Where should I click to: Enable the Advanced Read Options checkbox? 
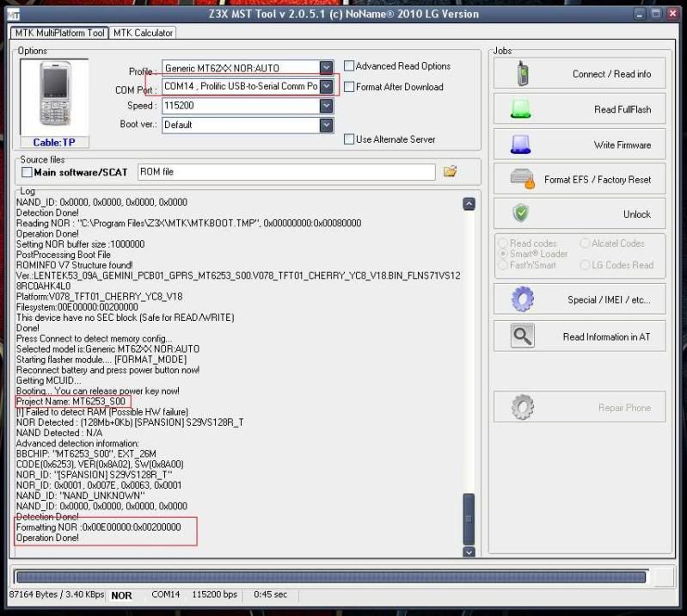349,66
